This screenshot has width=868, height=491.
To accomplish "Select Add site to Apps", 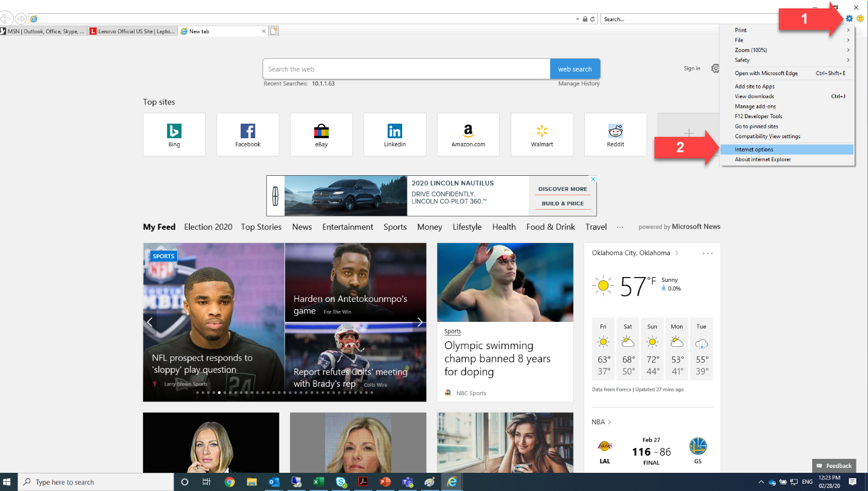I will tap(787, 87).
